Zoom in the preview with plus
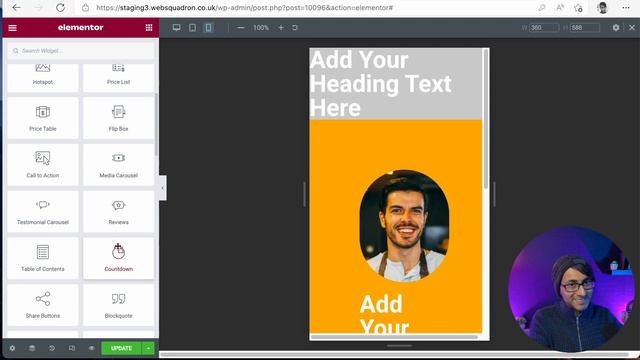The height and width of the screenshot is (360, 640). coord(281,27)
